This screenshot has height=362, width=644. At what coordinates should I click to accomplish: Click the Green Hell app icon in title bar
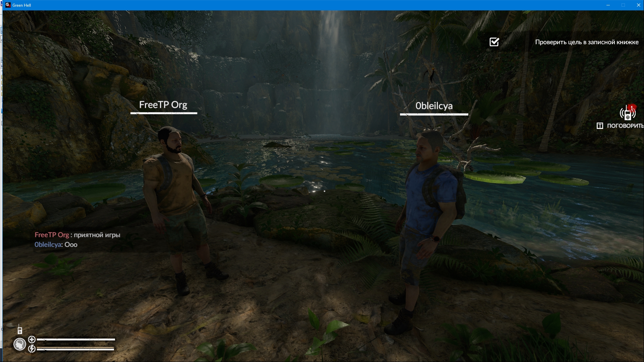click(8, 5)
